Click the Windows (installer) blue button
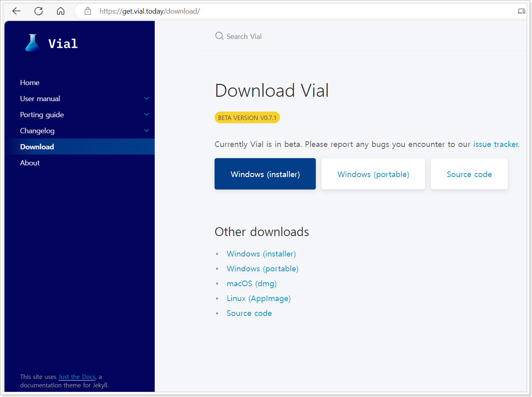532x397 pixels. pyautogui.click(x=265, y=174)
